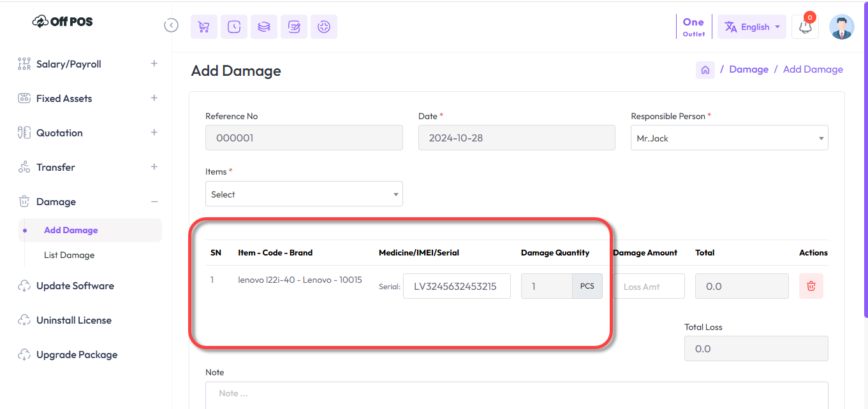Collapse the Damage menu section
This screenshot has width=868, height=409.
point(154,201)
